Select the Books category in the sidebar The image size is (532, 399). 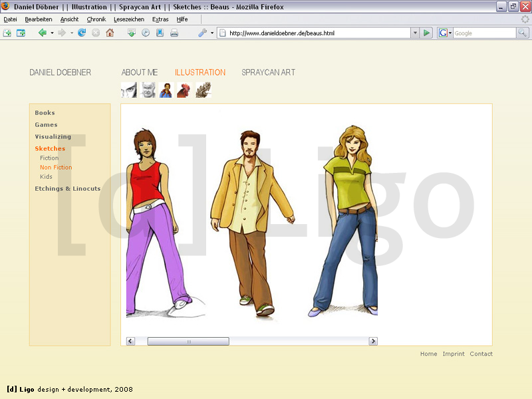[x=45, y=112]
